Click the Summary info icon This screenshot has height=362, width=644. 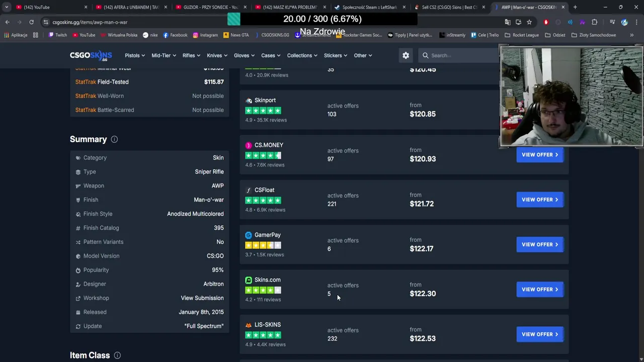click(114, 139)
